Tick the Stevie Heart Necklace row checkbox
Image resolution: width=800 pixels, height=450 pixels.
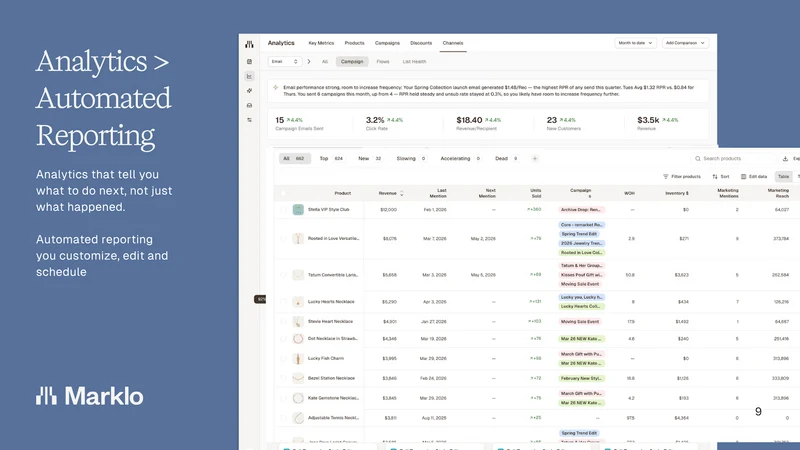coord(283,321)
